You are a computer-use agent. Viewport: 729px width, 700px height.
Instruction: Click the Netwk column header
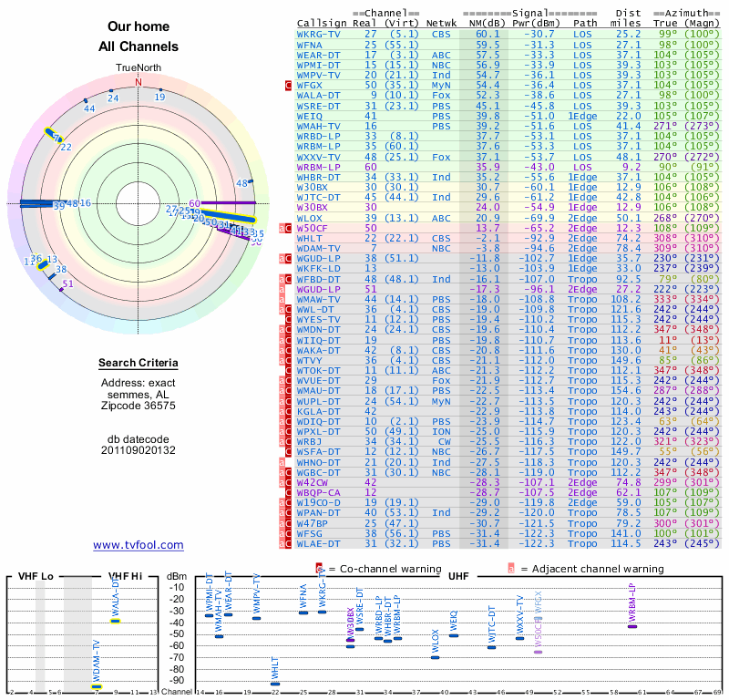click(442, 24)
